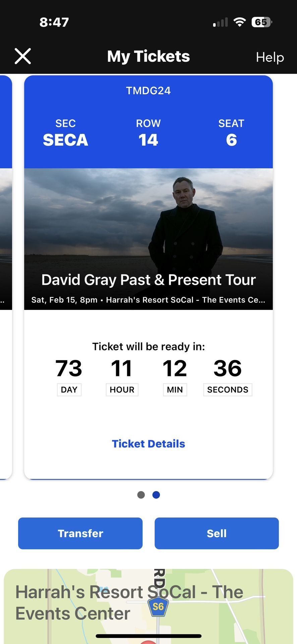Open Ticket Details

tap(148, 443)
